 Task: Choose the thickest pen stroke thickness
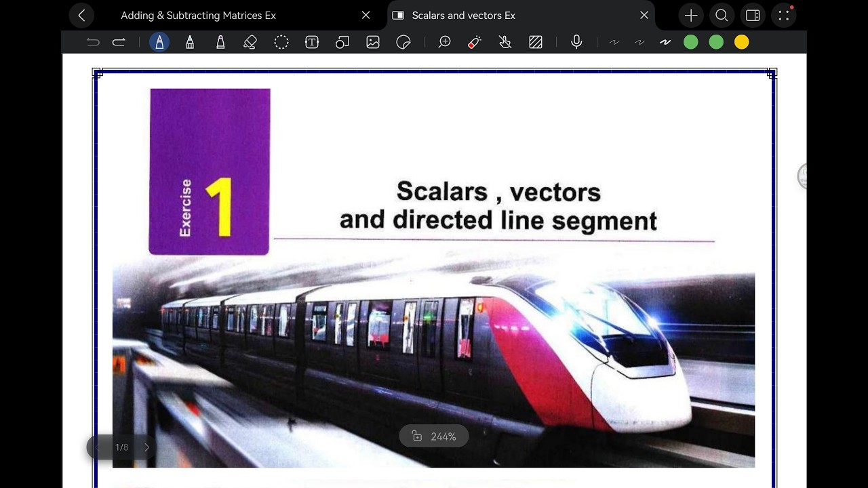pyautogui.click(x=665, y=42)
